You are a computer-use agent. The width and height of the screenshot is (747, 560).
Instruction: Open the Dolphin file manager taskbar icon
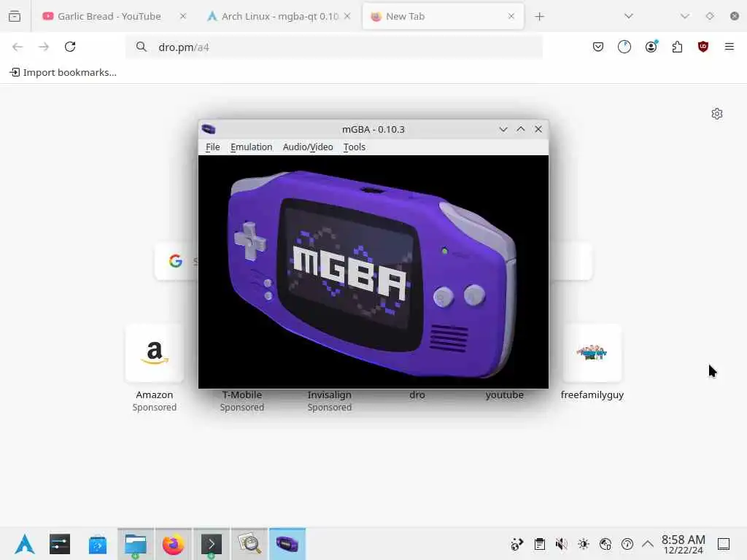(136, 544)
